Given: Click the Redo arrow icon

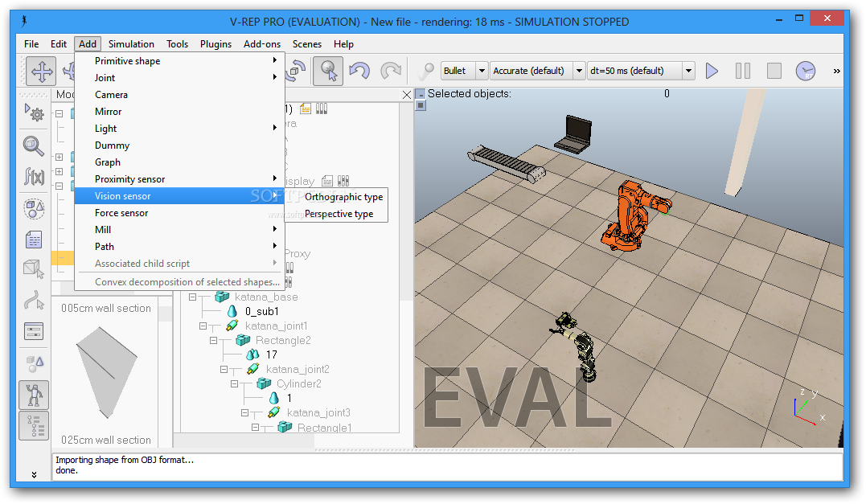Looking at the screenshot, I should [x=391, y=72].
